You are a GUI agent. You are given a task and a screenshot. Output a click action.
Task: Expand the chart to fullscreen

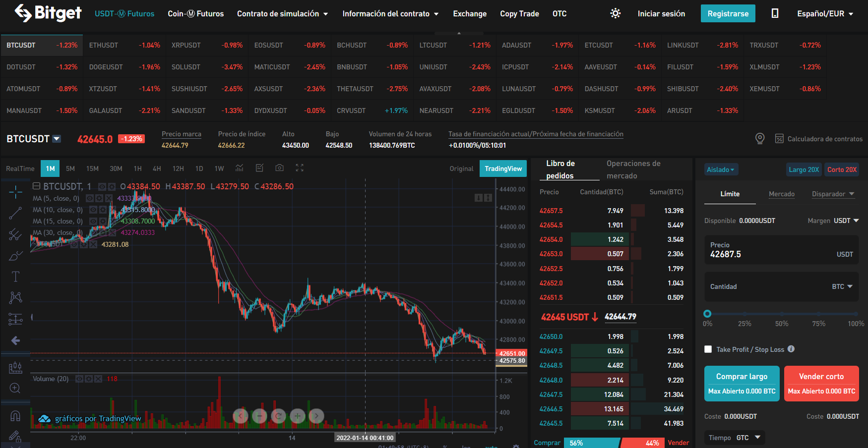(x=300, y=168)
